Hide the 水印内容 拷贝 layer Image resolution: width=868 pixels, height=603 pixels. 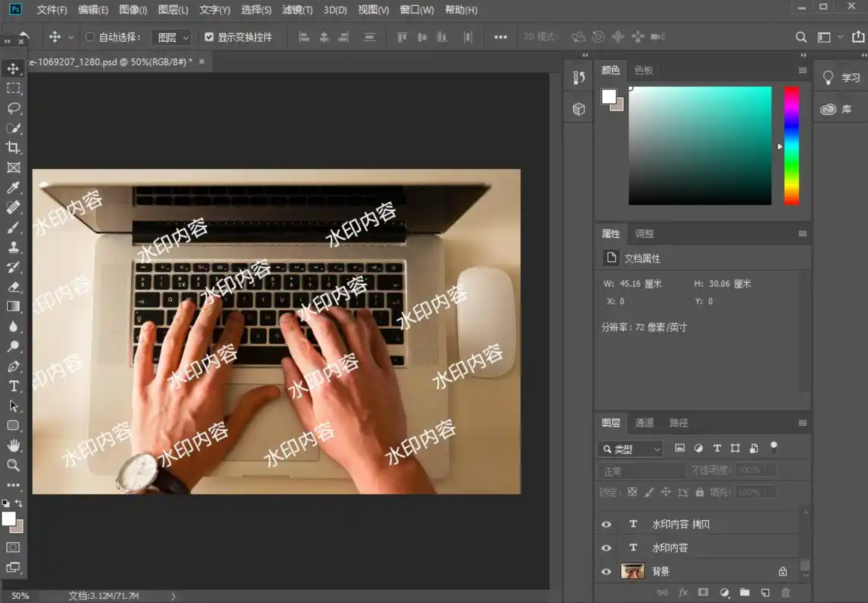pos(606,524)
